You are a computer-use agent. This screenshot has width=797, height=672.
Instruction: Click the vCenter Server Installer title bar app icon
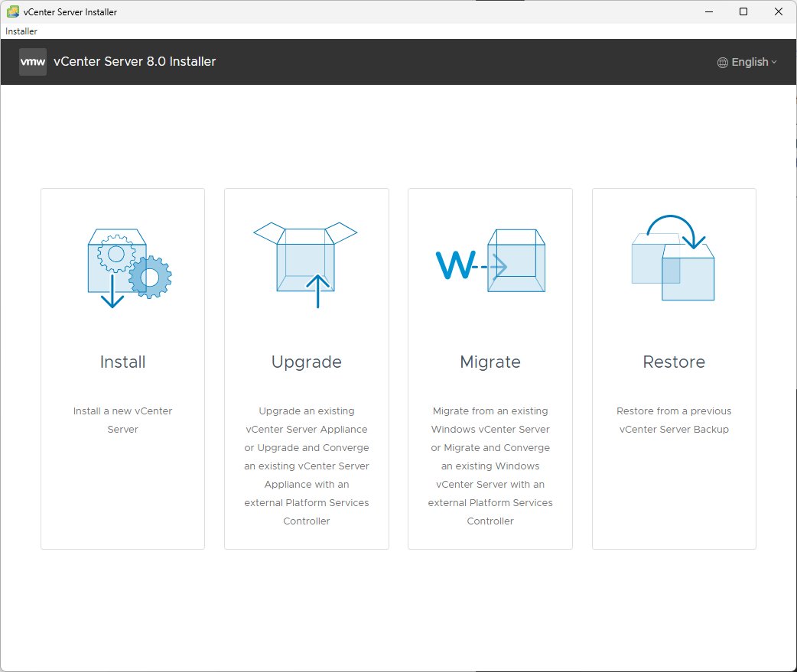(13, 11)
